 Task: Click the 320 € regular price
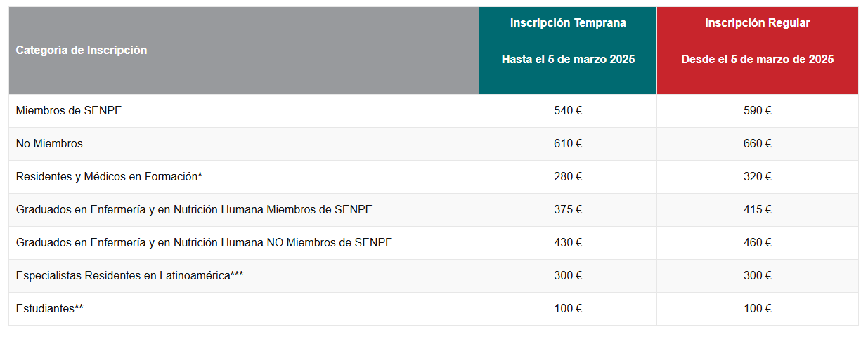tap(758, 177)
